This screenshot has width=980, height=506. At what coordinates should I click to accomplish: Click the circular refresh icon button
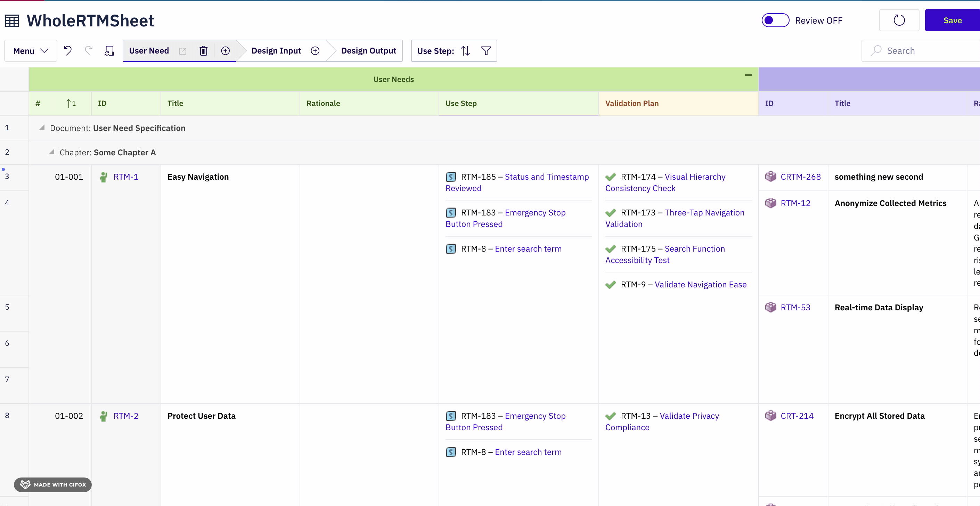899,20
